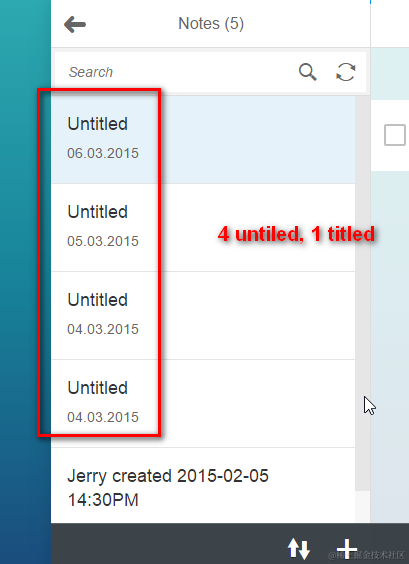Click the 06.03.2015 date label
Image resolution: width=409 pixels, height=564 pixels.
[x=103, y=153]
